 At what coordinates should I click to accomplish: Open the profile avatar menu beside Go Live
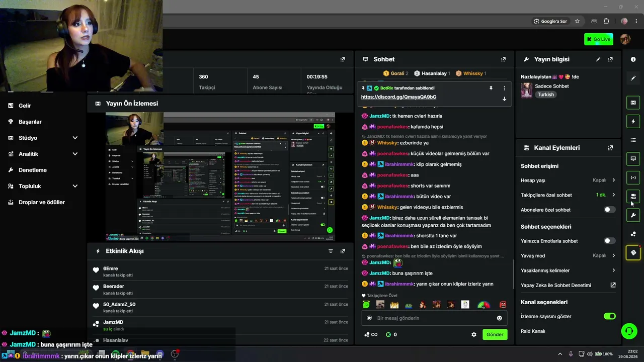(625, 39)
